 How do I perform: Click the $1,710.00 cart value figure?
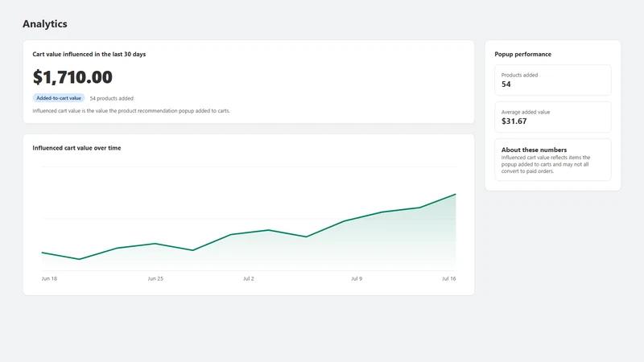click(72, 77)
